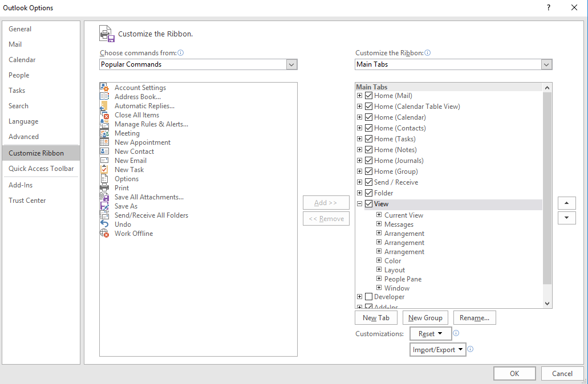
Task: Open the General options page
Action: point(41,29)
